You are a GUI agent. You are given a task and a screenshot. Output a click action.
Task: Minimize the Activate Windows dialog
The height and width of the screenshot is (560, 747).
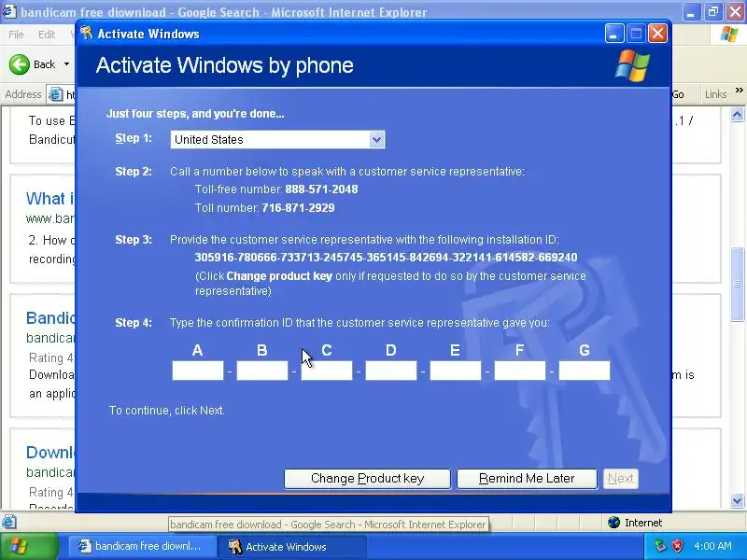(x=614, y=34)
